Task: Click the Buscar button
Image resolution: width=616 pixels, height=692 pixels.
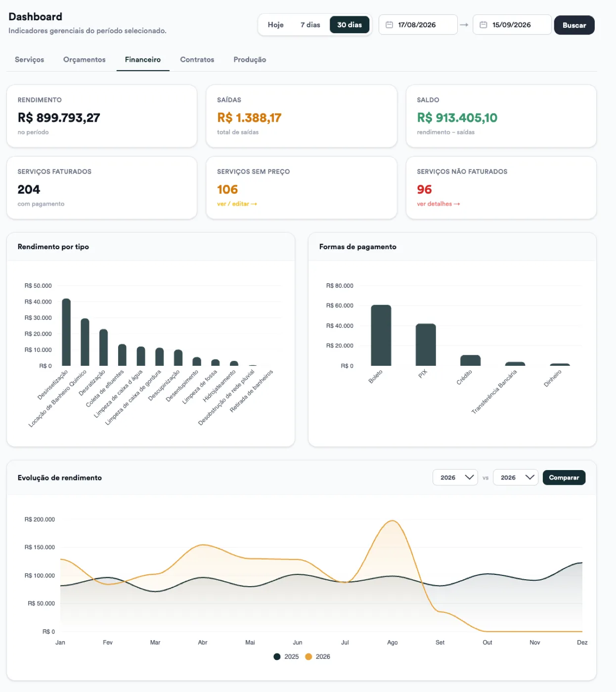Action: click(574, 25)
